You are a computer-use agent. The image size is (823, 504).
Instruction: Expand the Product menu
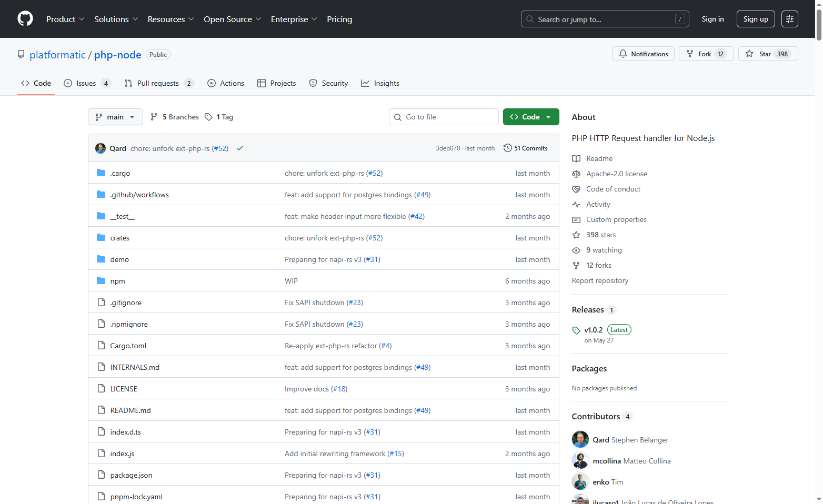tap(65, 19)
